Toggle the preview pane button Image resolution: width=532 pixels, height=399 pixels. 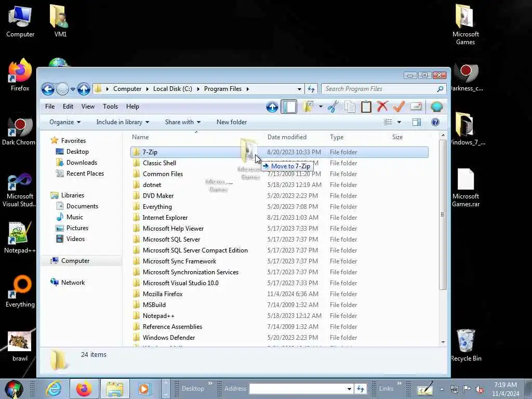417,122
